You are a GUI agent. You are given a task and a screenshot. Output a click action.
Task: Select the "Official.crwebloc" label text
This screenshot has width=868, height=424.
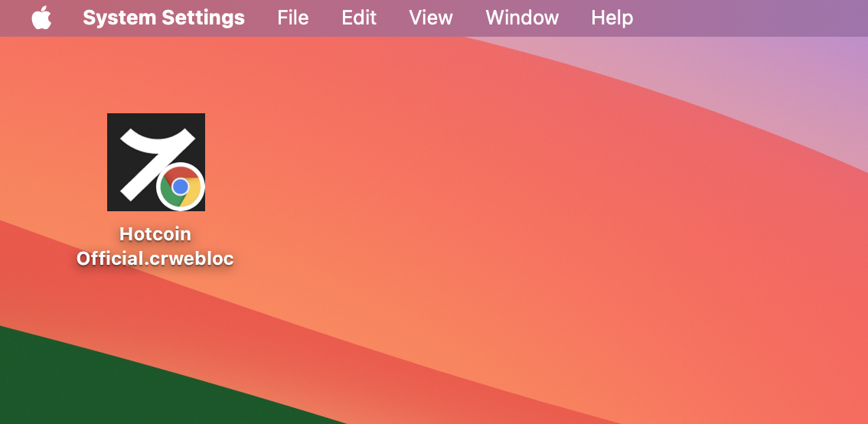point(155,259)
